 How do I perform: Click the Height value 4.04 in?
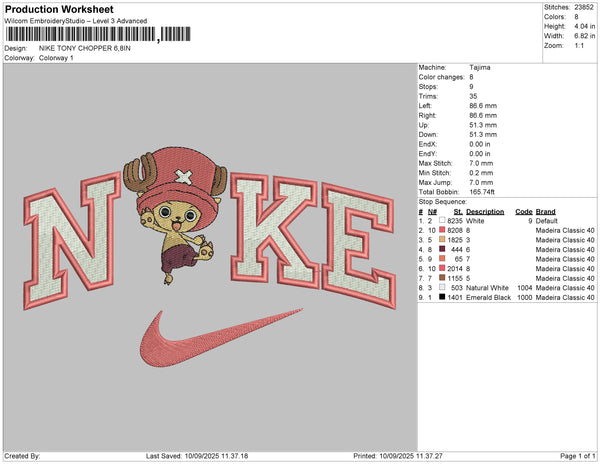(584, 26)
